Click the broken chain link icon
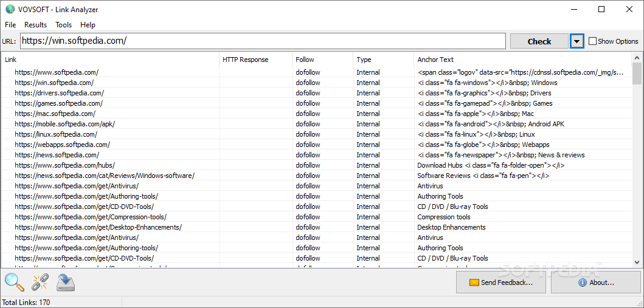Image resolution: width=644 pixels, height=308 pixels. coord(40,282)
